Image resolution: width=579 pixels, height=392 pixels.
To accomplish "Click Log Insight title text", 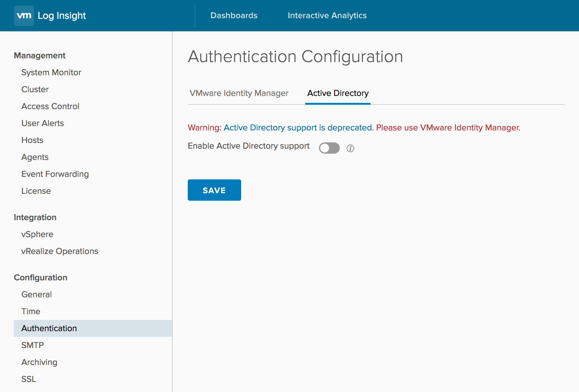I will (x=62, y=16).
